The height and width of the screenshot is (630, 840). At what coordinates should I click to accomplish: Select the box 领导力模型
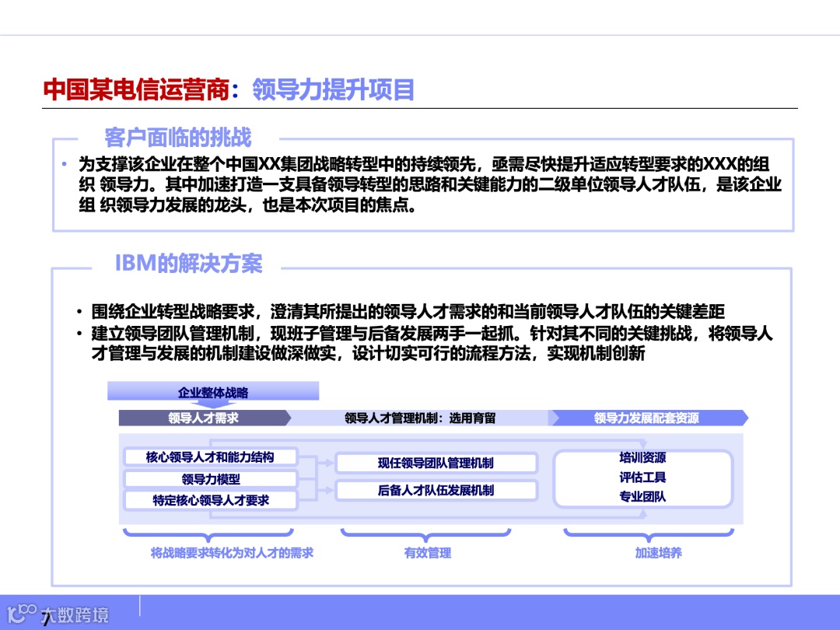coord(210,478)
